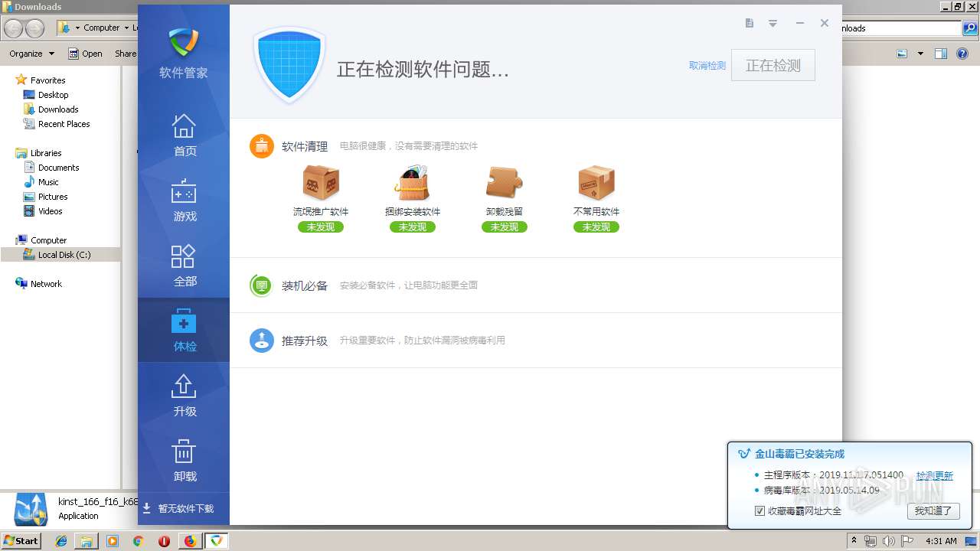
Task: Open Explorer view options dropdown arrow
Action: click(920, 54)
